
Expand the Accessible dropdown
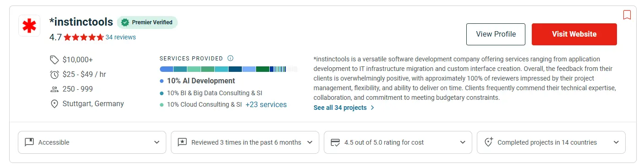[92, 142]
